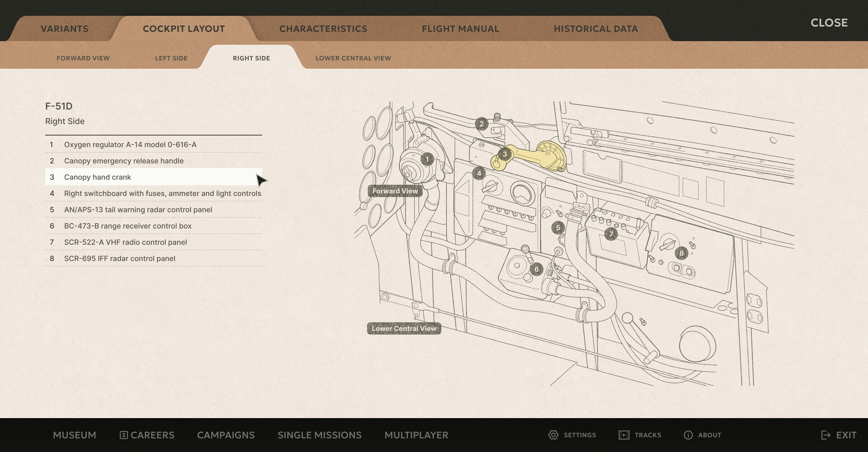
Task: Click marker 1 on the oxygen regulator
Action: [x=426, y=160]
